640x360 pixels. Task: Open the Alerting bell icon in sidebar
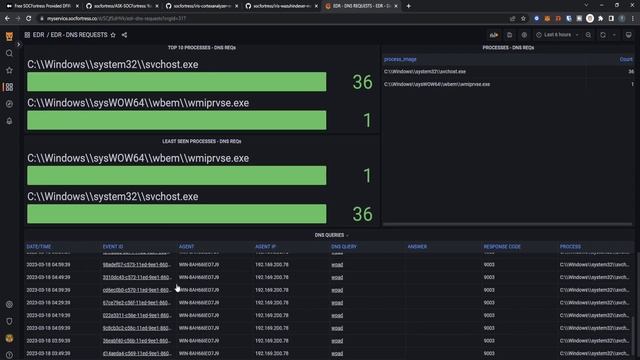(x=9, y=121)
